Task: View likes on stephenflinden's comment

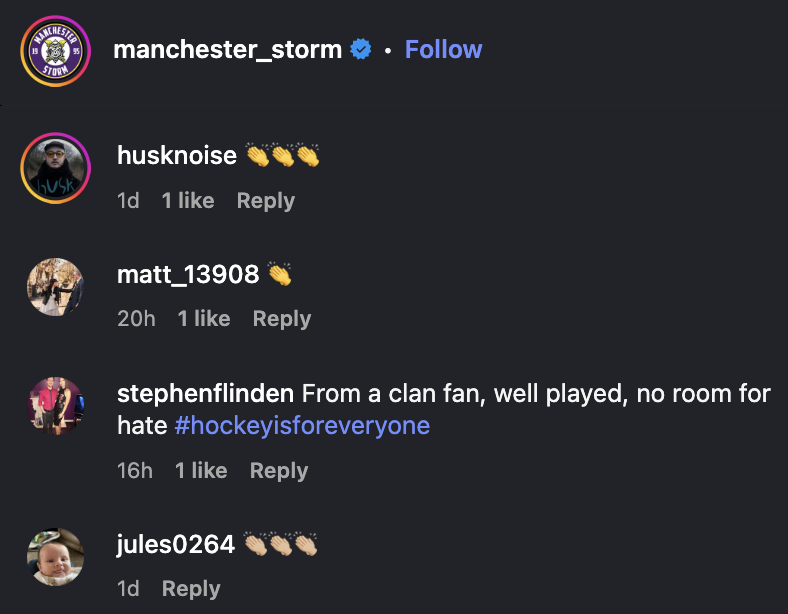Action: pos(201,471)
